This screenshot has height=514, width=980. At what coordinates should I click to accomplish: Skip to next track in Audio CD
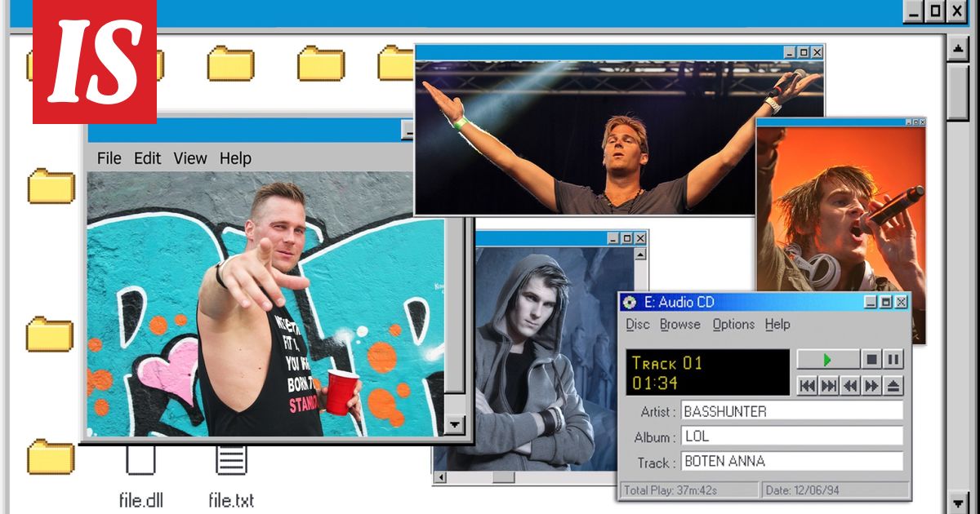(x=829, y=385)
